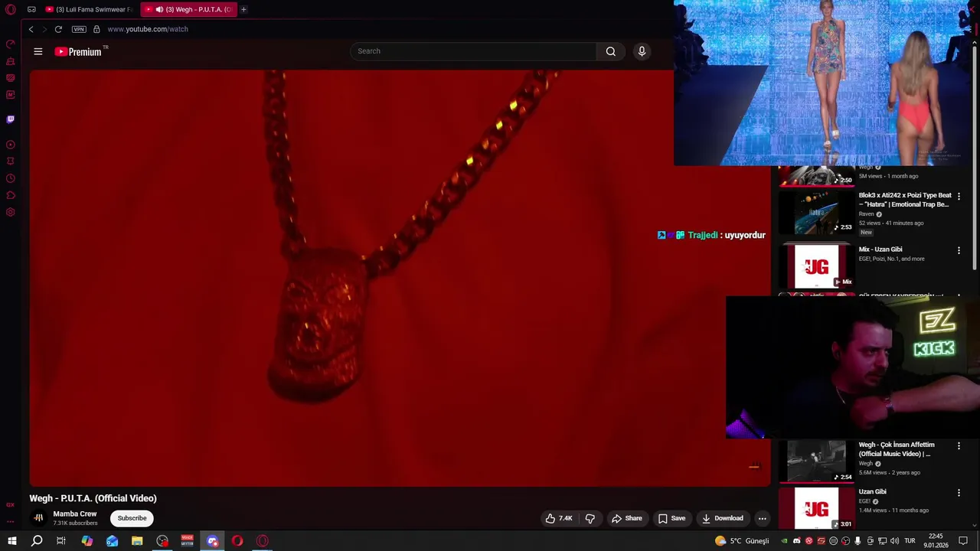Click the YouTube address bar URL
Image resolution: width=980 pixels, height=551 pixels.
[148, 29]
